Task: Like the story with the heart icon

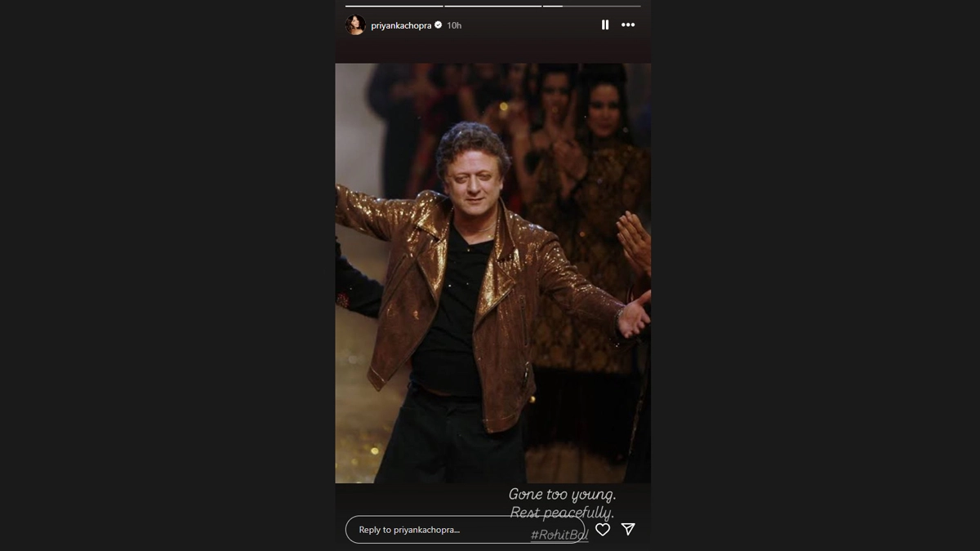Action: click(x=603, y=529)
